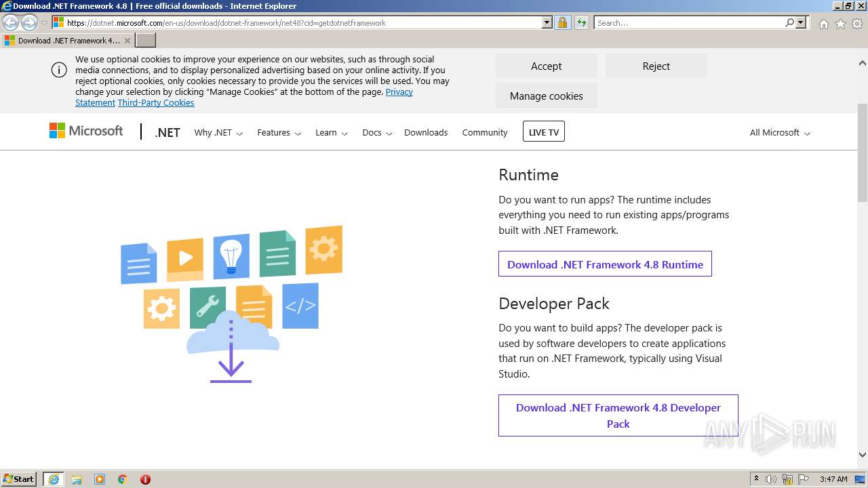Click the browser Back arrow button

tap(11, 23)
